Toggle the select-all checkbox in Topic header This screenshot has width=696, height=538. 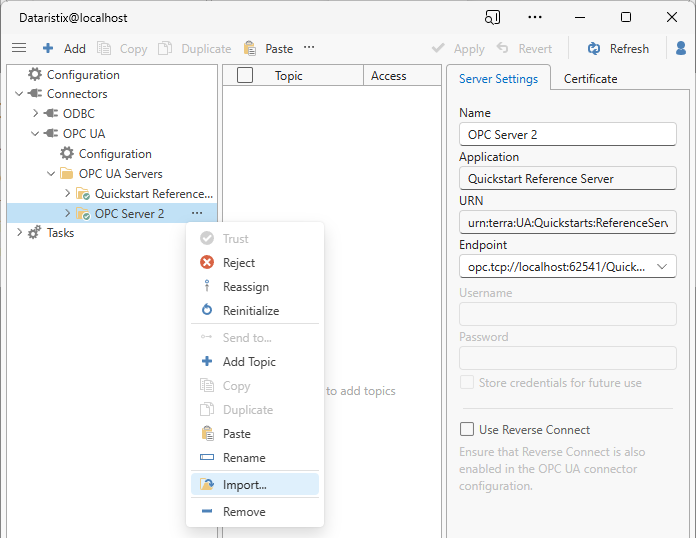pyautogui.click(x=245, y=76)
